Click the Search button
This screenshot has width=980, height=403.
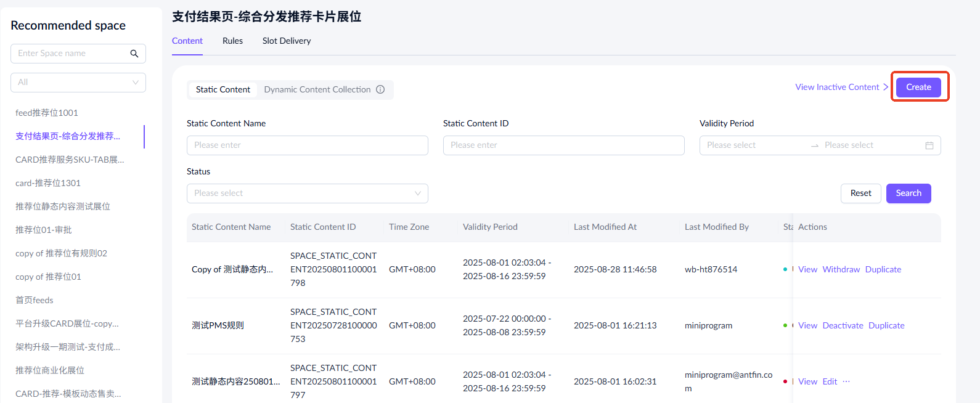(908, 193)
